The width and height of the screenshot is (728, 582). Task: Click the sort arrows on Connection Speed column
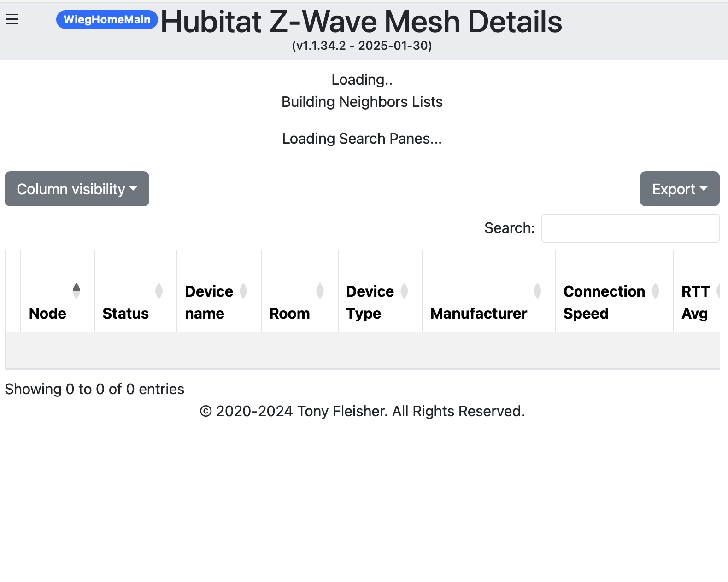[655, 291]
